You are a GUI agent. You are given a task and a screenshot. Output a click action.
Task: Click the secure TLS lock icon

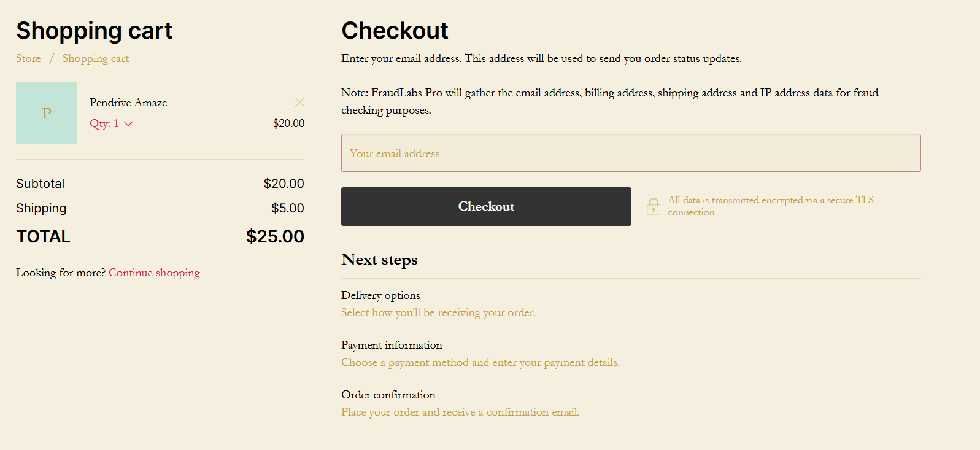pyautogui.click(x=654, y=206)
